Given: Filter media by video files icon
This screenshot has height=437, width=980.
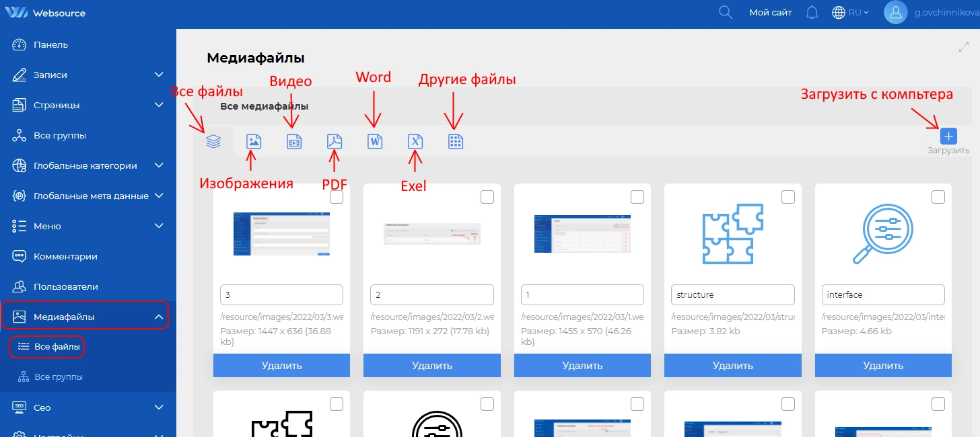Looking at the screenshot, I should coord(294,141).
